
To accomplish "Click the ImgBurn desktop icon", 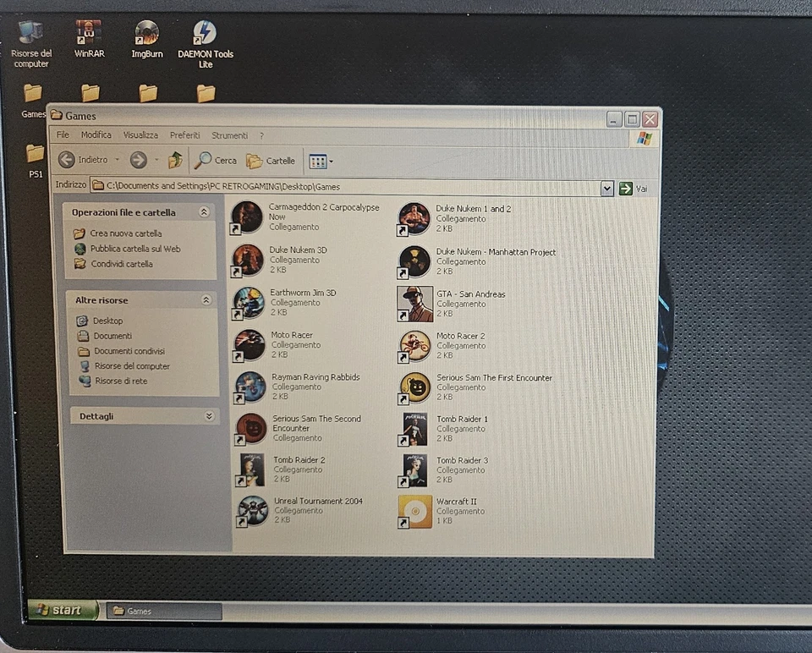I will [147, 40].
